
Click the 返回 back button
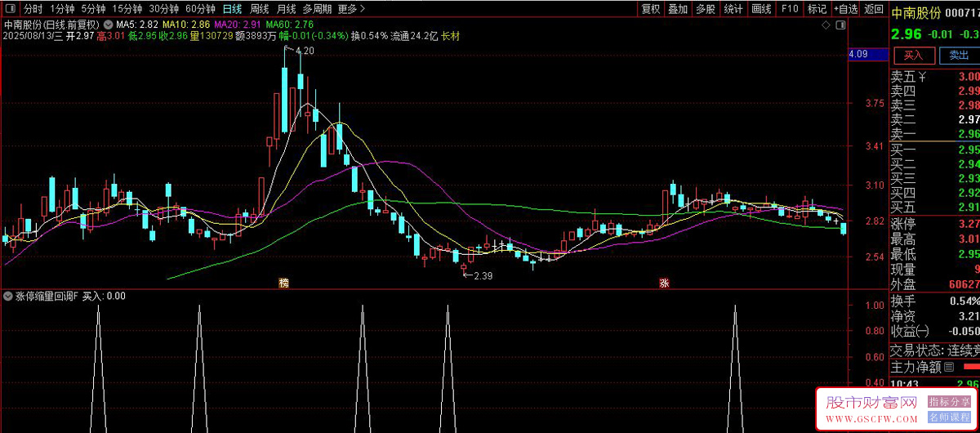click(x=874, y=9)
